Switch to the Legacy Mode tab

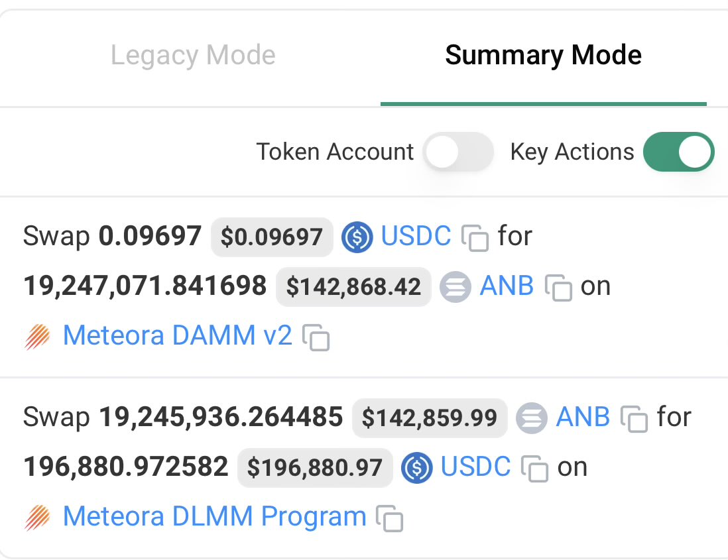(193, 56)
